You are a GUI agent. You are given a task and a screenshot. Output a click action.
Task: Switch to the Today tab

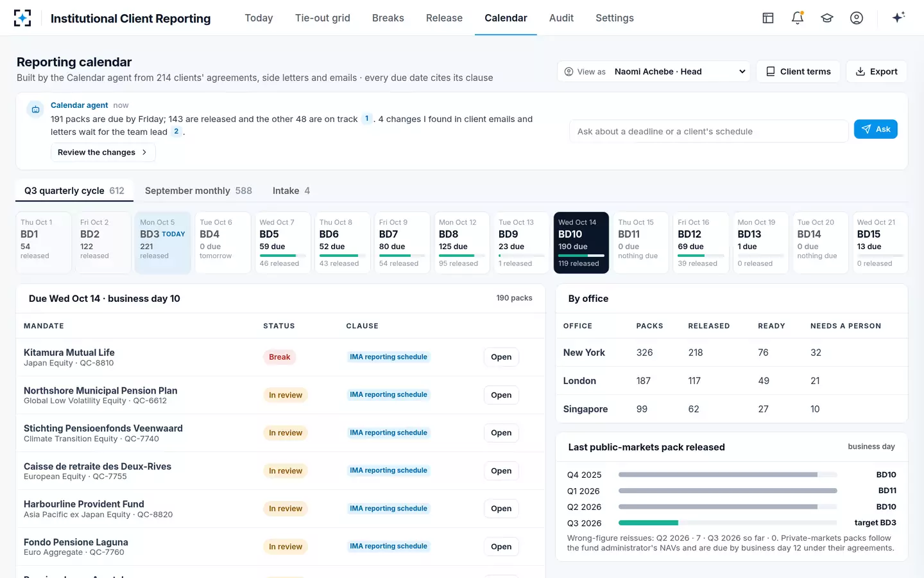[x=259, y=18]
